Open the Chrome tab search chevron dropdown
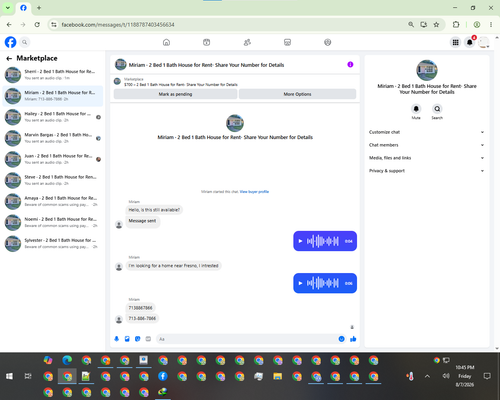 tap(8, 8)
